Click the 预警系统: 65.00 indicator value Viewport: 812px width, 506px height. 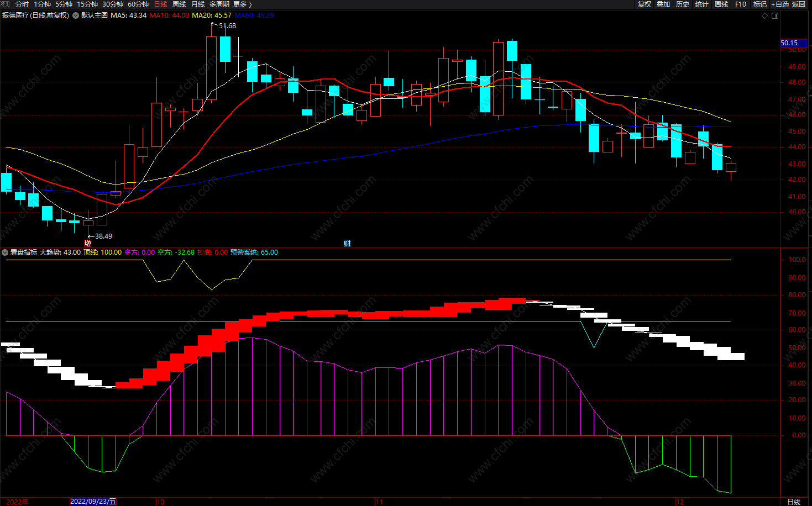[254, 252]
